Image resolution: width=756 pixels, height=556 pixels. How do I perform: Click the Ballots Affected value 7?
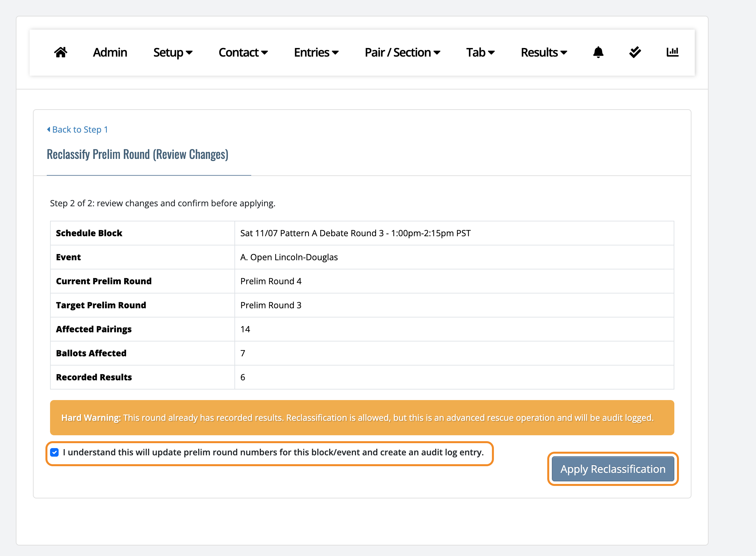(243, 353)
